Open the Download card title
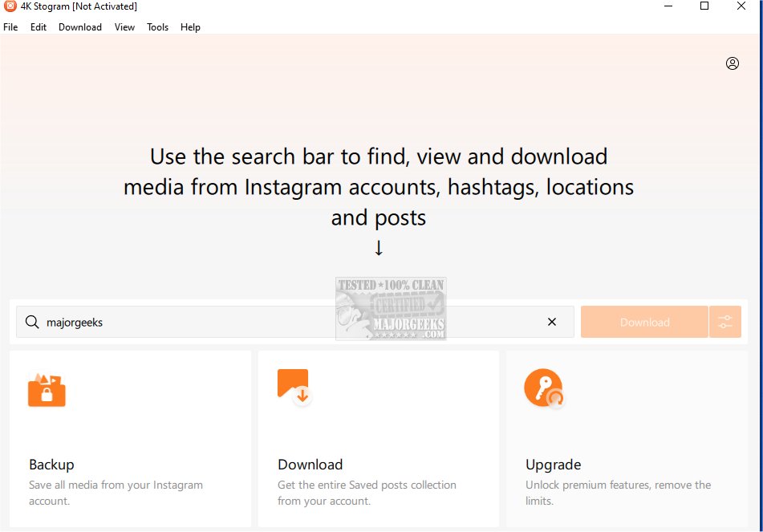The height and width of the screenshot is (532, 763). point(310,465)
